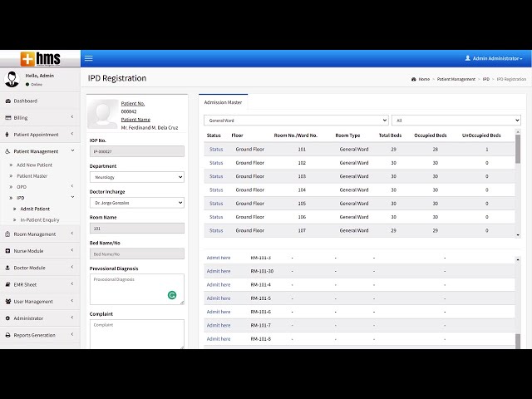Click Status link for room 101
Screen dimensions: 532x399
[216, 150]
